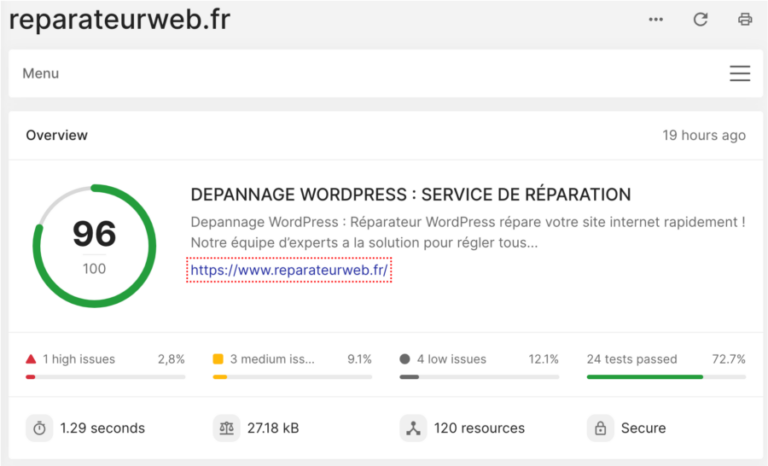The height and width of the screenshot is (466, 768).
Task: Click the DEPANNAGE WORDPRESS page title
Action: (410, 195)
